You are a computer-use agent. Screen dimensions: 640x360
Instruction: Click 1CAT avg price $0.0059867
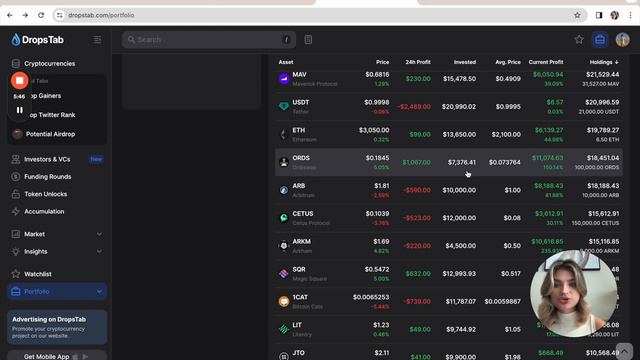pyautogui.click(x=502, y=301)
